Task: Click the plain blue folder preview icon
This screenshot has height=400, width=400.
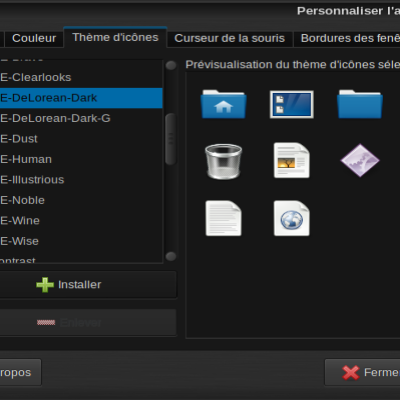Action: [x=360, y=104]
